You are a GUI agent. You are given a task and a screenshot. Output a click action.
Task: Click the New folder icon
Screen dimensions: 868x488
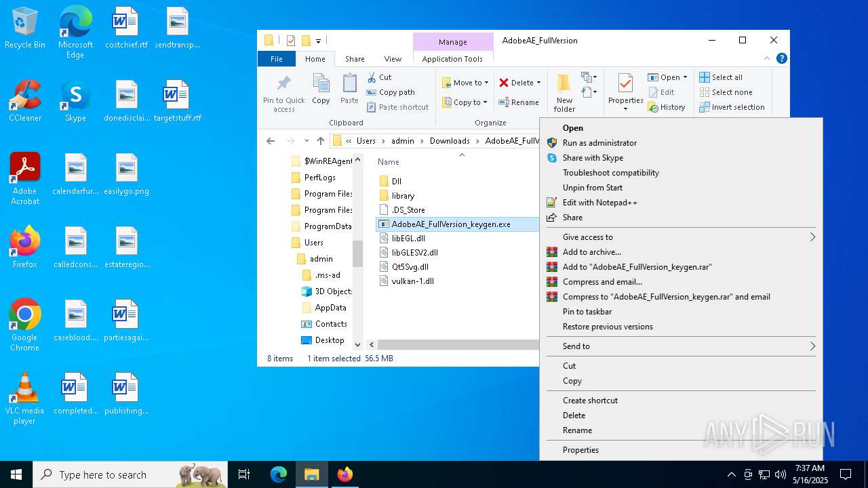point(564,83)
